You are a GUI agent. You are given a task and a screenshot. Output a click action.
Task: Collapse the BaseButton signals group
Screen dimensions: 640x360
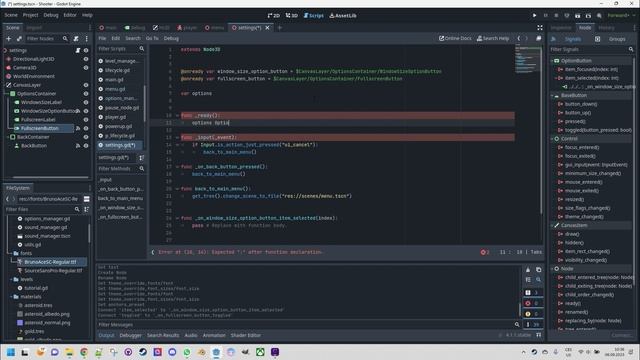552,96
